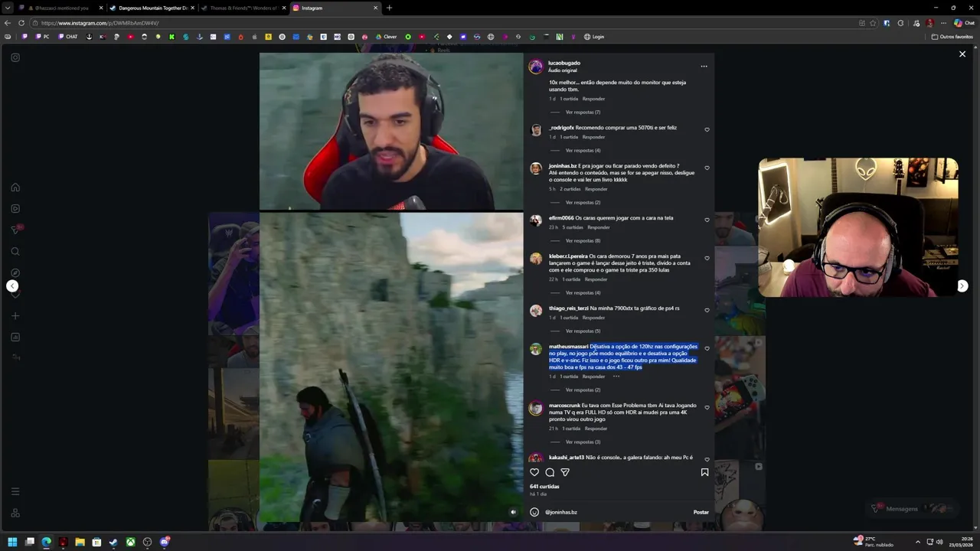Open the emoji picker in comment box
The height and width of the screenshot is (551, 980).
point(534,512)
